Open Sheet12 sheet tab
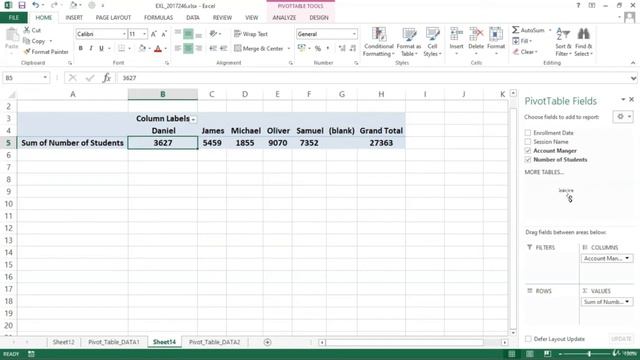Viewport: 640px width, 360px height. pos(63,342)
